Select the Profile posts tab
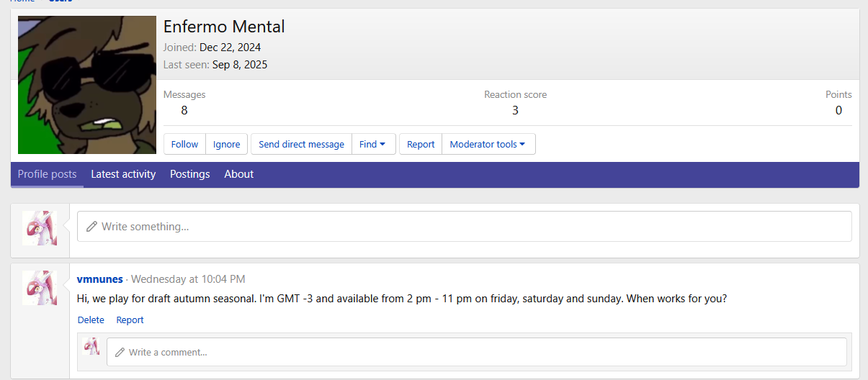868x380 pixels. pyautogui.click(x=47, y=174)
